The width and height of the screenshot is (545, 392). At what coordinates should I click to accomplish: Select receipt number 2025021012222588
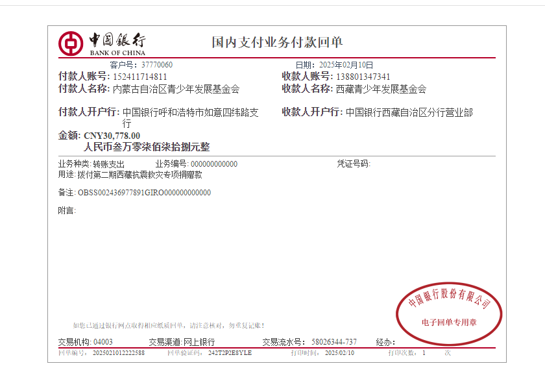pyautogui.click(x=119, y=352)
